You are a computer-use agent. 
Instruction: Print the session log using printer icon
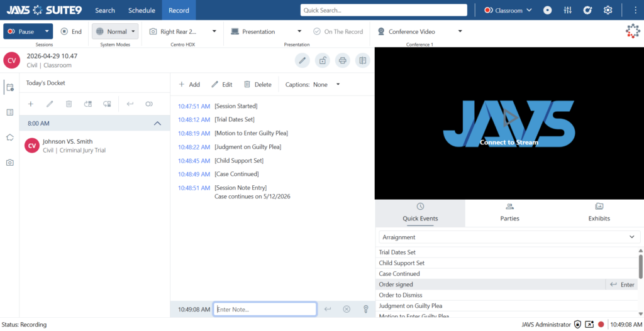pos(343,61)
